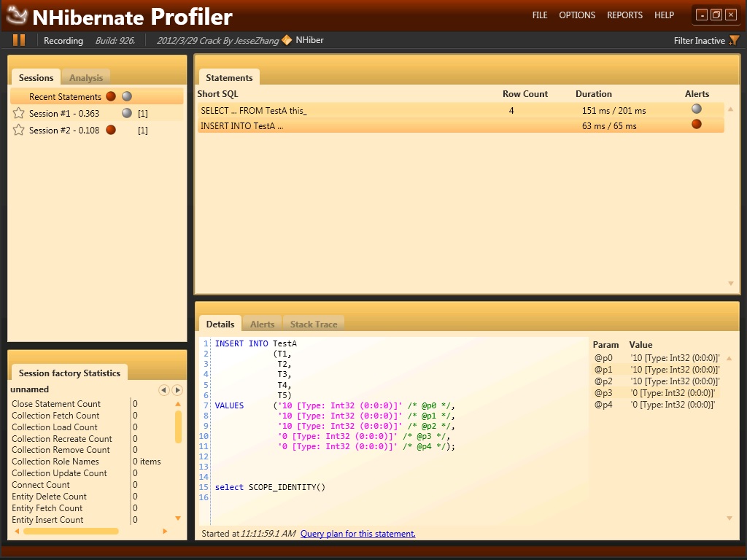Image resolution: width=747 pixels, height=560 pixels.
Task: Open the FILE menu
Action: (x=540, y=15)
